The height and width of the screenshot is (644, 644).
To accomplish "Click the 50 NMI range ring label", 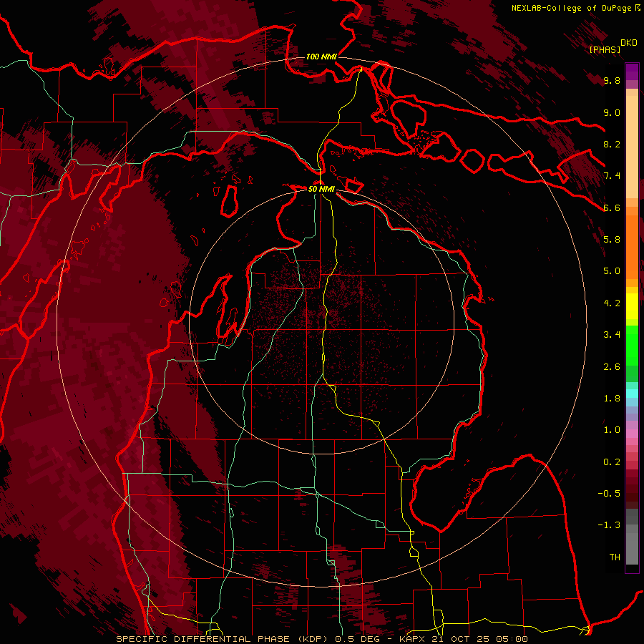I will pos(321,189).
